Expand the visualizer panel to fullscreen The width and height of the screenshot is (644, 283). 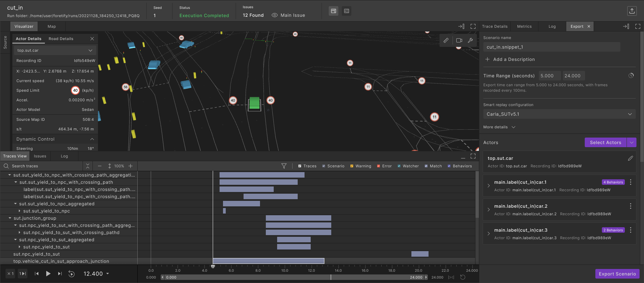[473, 26]
